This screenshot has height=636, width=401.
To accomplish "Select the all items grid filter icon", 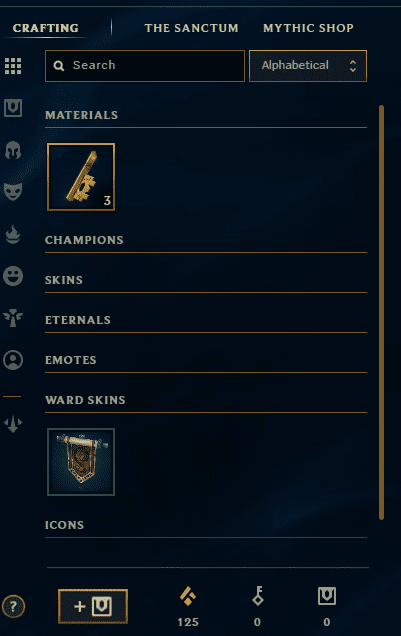I will (13, 66).
